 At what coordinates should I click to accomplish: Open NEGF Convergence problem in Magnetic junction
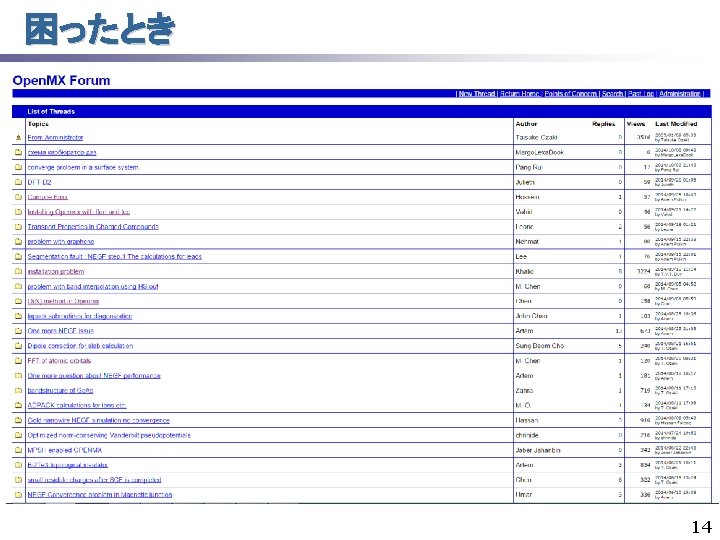tap(100, 495)
